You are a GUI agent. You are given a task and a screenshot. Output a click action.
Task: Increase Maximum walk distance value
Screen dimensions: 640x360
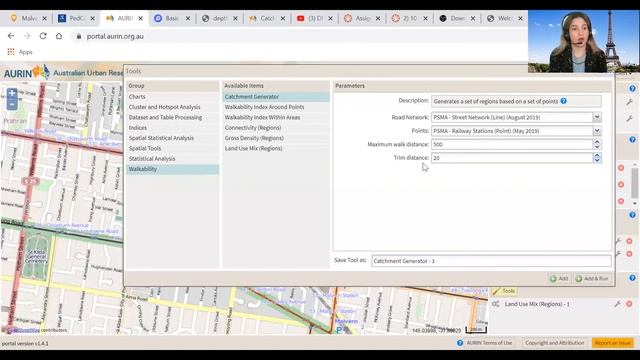click(x=597, y=142)
